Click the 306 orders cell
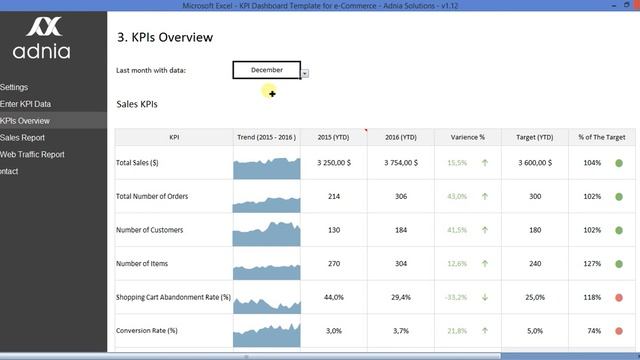This screenshot has width=640, height=360. click(x=401, y=196)
